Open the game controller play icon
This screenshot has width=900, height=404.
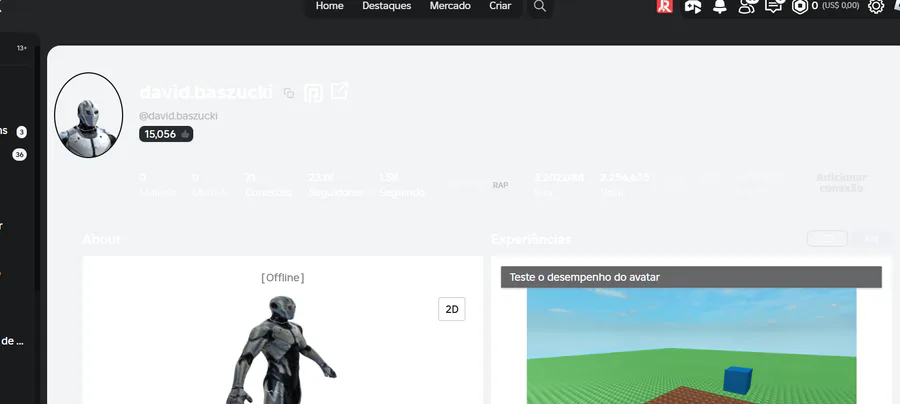693,6
